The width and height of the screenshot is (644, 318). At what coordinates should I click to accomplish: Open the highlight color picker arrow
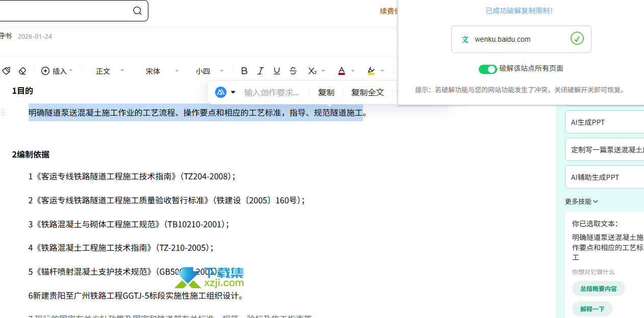pyautogui.click(x=382, y=71)
